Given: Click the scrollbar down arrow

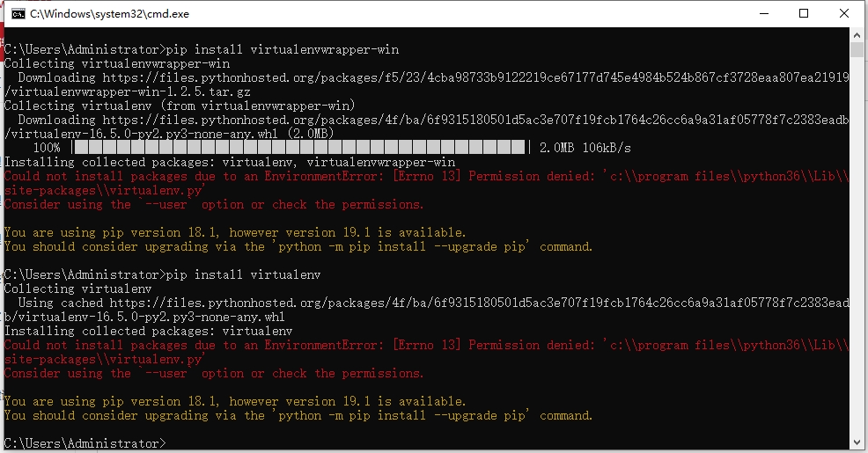Looking at the screenshot, I should coord(859,444).
